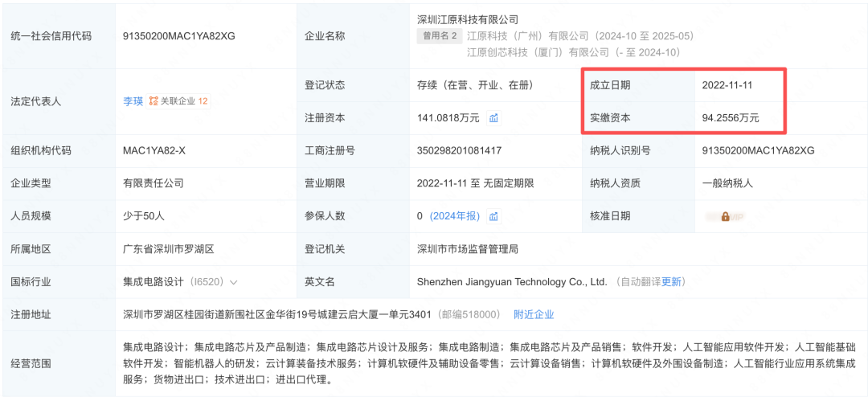
Task: Select region 广东省深圳市罗湖区
Action: pyautogui.click(x=168, y=249)
